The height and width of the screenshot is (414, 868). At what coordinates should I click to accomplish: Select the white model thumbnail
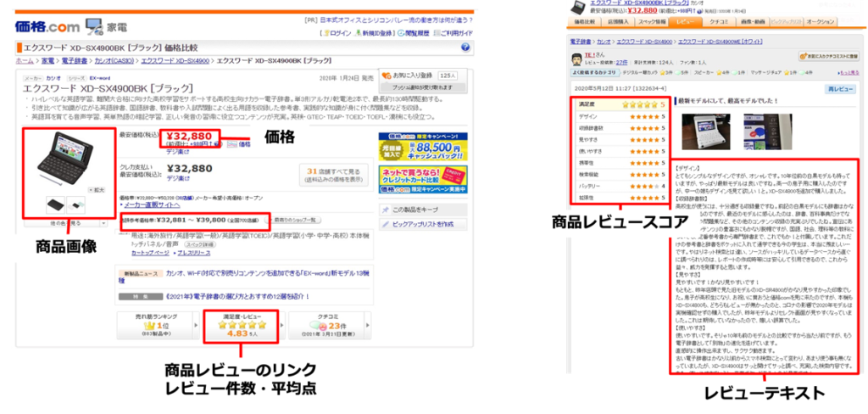click(x=75, y=205)
